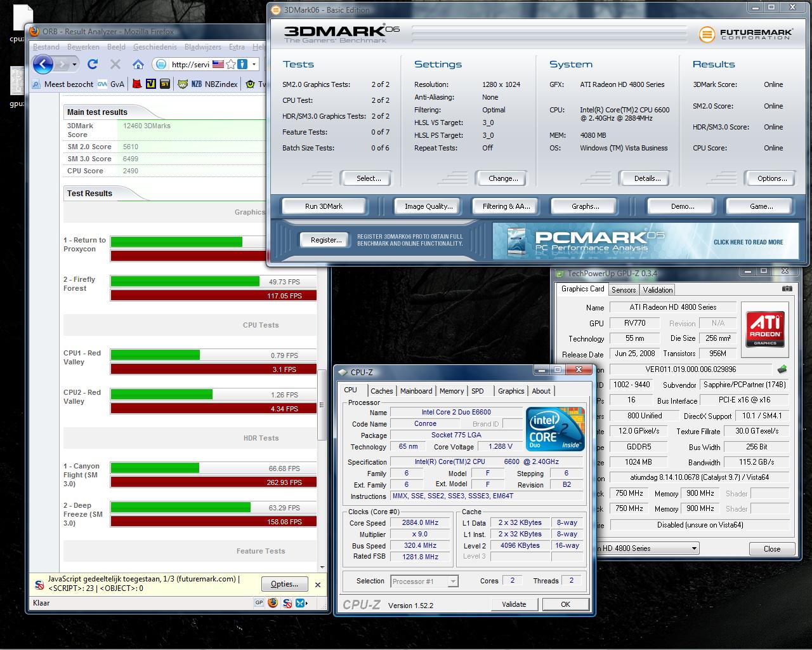Bookmark the page with the star icon

click(231, 64)
